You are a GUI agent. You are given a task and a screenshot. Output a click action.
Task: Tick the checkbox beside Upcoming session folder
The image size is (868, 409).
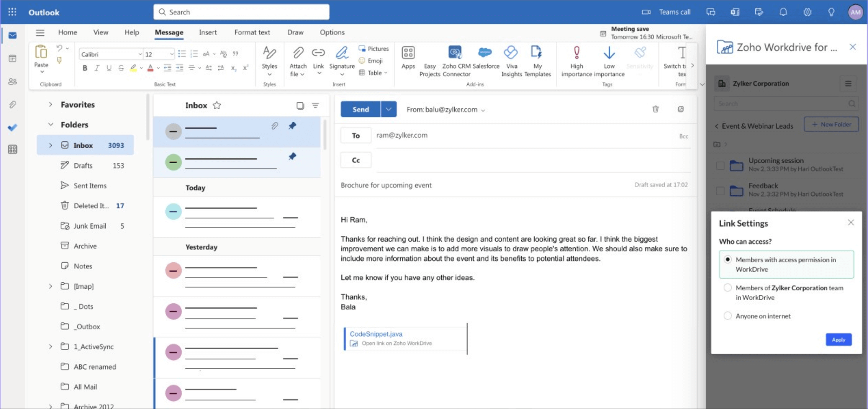[x=720, y=165]
